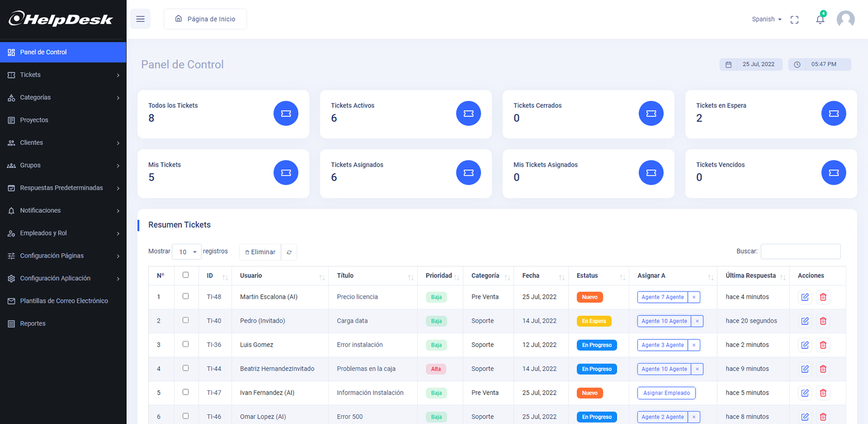This screenshot has height=424, width=868.
Task: Select the checkbox for ticket TI-44
Action: coord(186,368)
